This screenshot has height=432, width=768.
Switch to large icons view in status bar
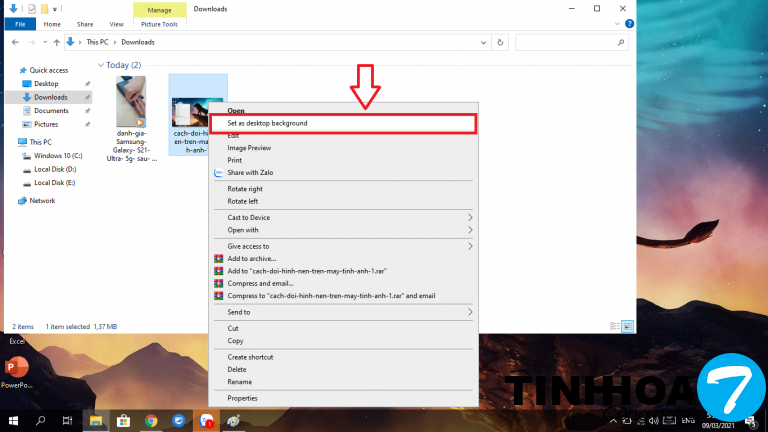[x=627, y=326]
